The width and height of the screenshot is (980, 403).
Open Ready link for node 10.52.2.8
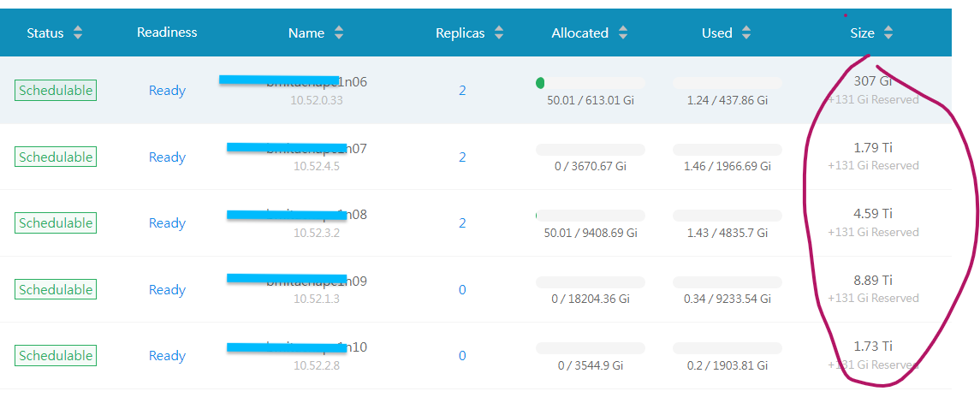pos(167,356)
